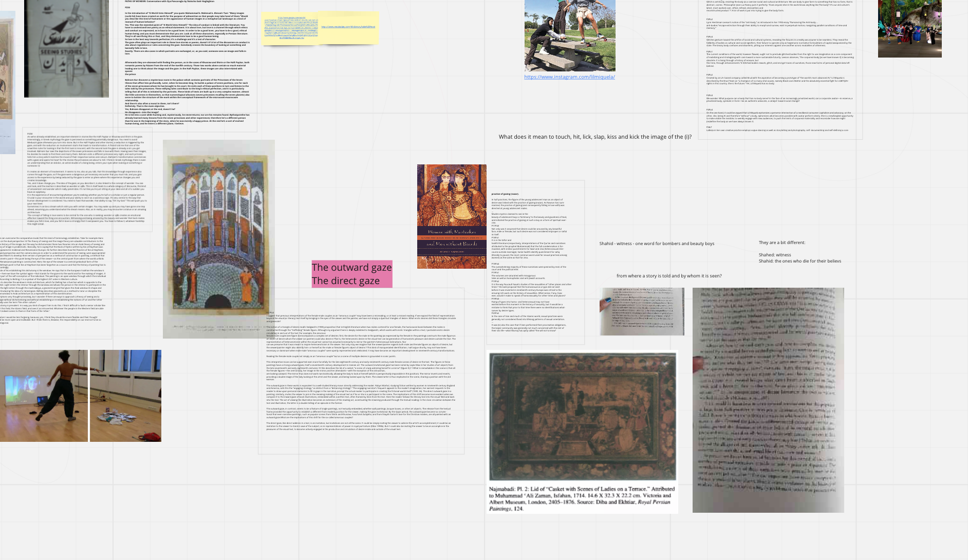Select the skateboarders photo
The height and width of the screenshot is (560, 968).
[570, 35]
